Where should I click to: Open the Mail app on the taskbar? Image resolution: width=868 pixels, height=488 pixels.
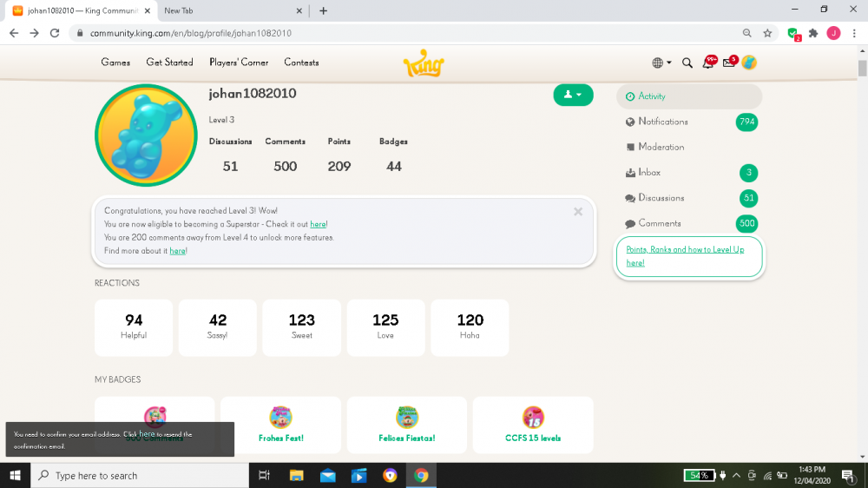328,475
